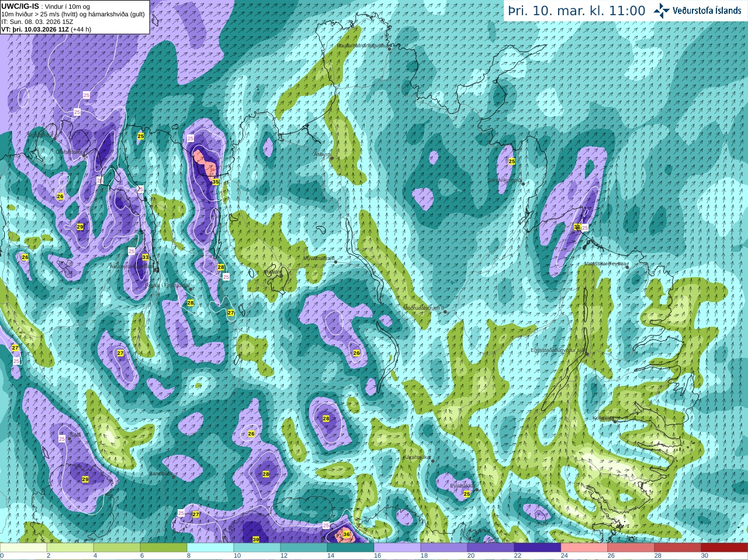The width and height of the screenshot is (748, 560).
Task: Click the hámarkshviða (gult) legend description line
Action: tap(74, 14)
